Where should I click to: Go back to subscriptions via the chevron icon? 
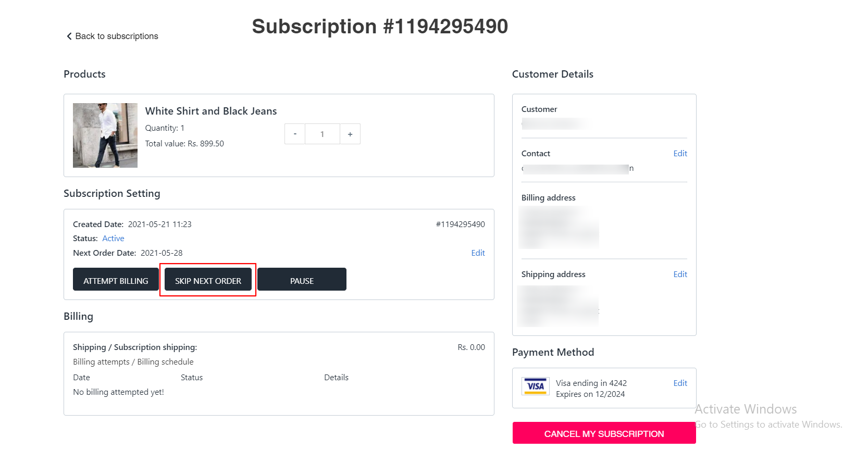69,36
